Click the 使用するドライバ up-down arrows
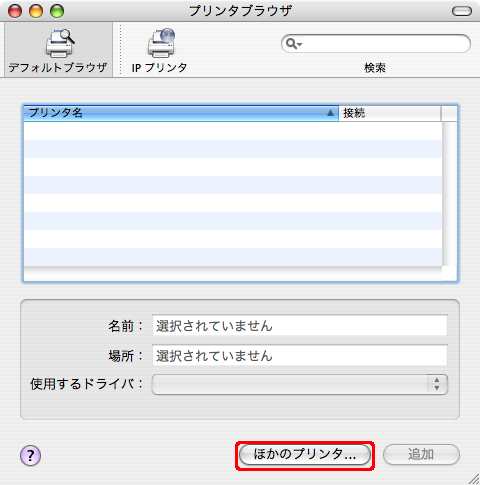 (x=437, y=384)
